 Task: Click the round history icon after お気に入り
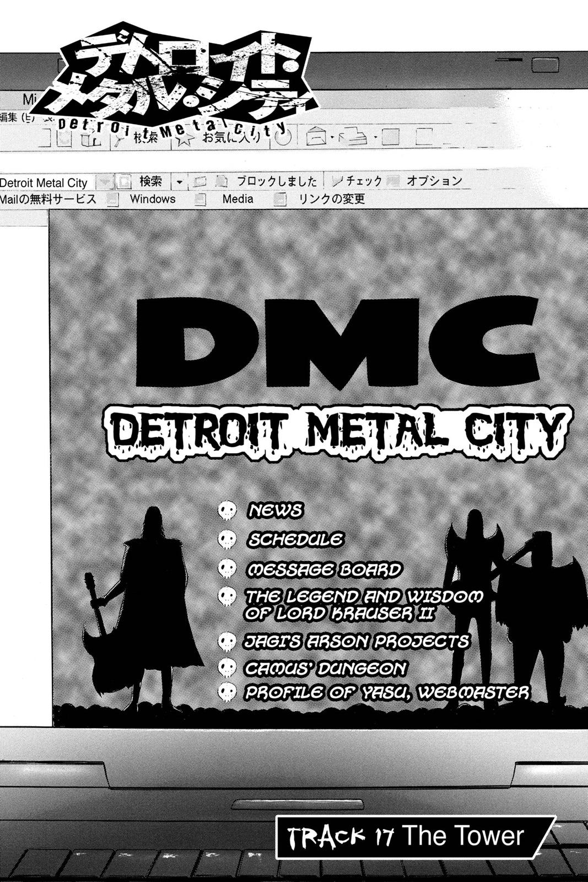(x=282, y=136)
